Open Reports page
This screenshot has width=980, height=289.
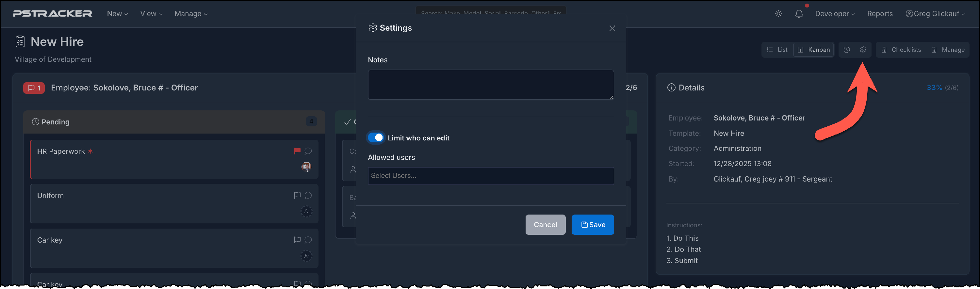(x=880, y=14)
